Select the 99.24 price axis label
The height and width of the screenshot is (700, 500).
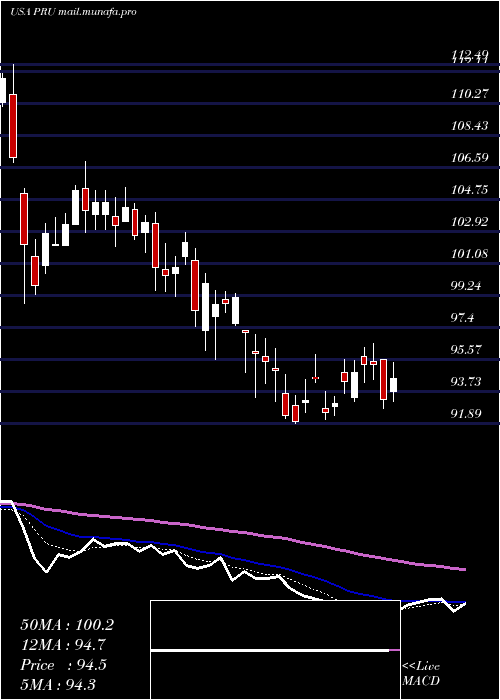tap(466, 286)
